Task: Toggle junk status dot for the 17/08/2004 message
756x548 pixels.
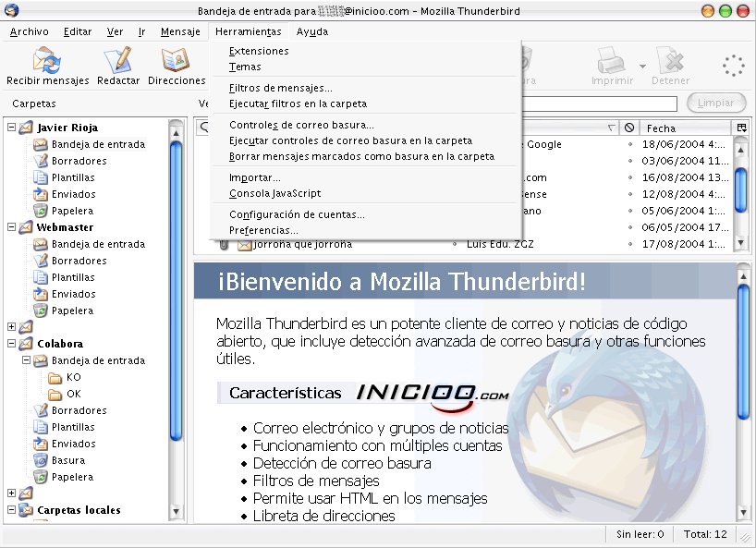Action: pyautogui.click(x=629, y=244)
